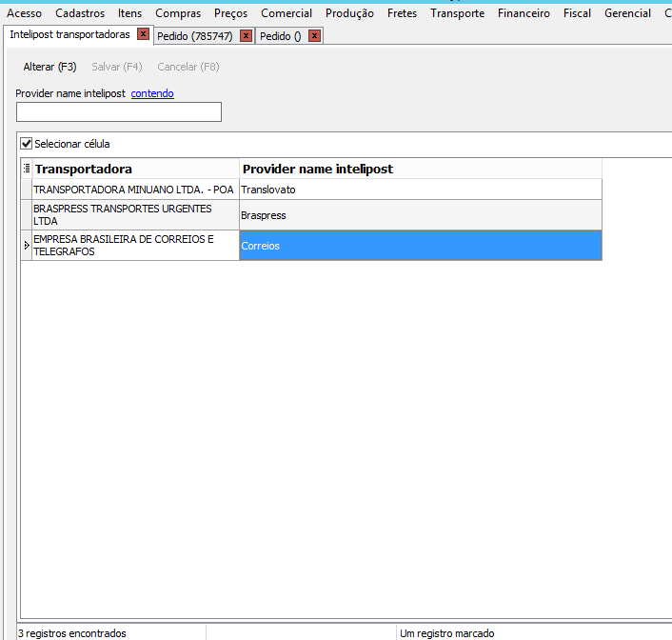Open the Preços menu
The height and width of the screenshot is (640, 672).
tap(231, 13)
